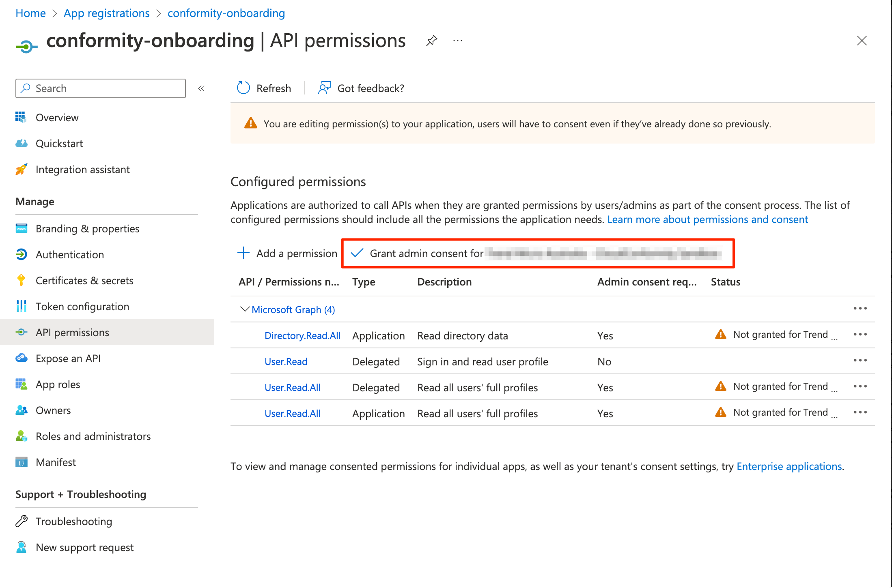
Task: Open Learn more about permissions and consent
Action: (707, 219)
